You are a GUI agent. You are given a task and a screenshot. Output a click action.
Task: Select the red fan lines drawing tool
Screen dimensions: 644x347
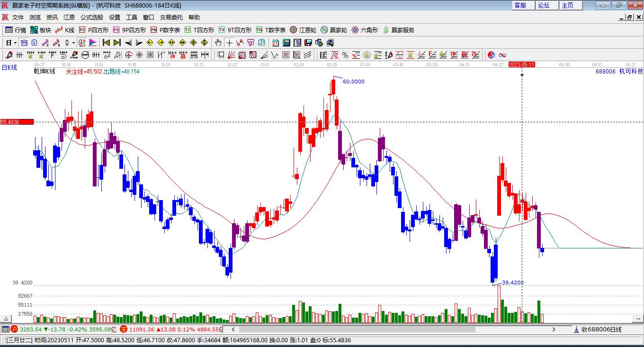[x=232, y=55]
